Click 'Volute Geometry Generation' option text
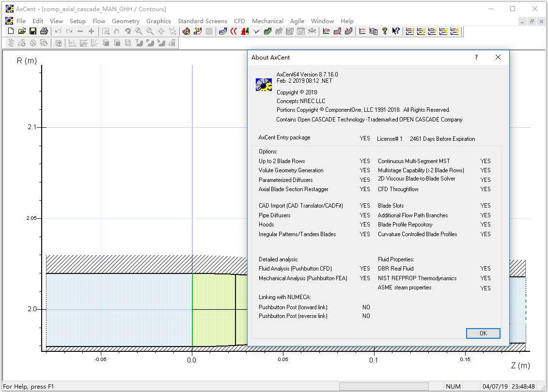The width and height of the screenshot is (548, 392). pyautogui.click(x=291, y=170)
